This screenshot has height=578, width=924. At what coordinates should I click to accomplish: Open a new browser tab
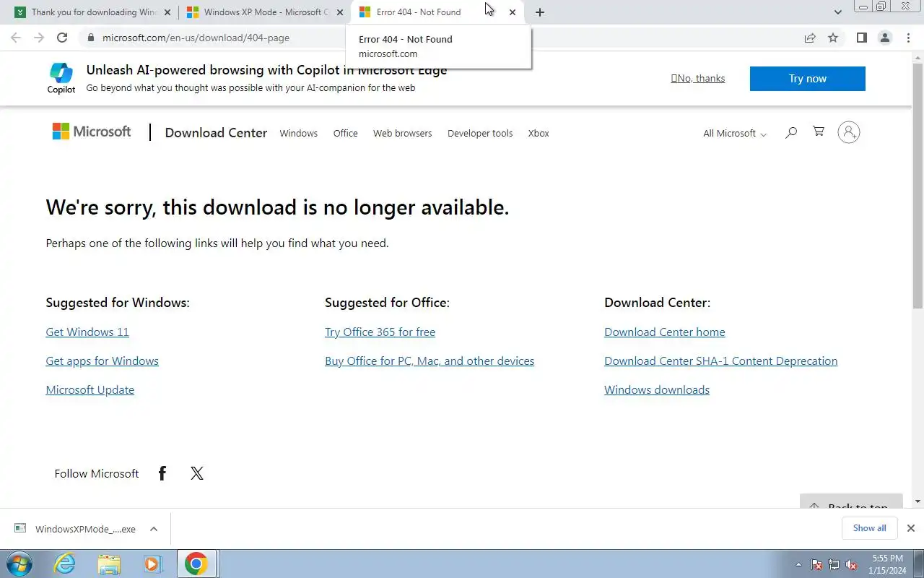pyautogui.click(x=540, y=12)
